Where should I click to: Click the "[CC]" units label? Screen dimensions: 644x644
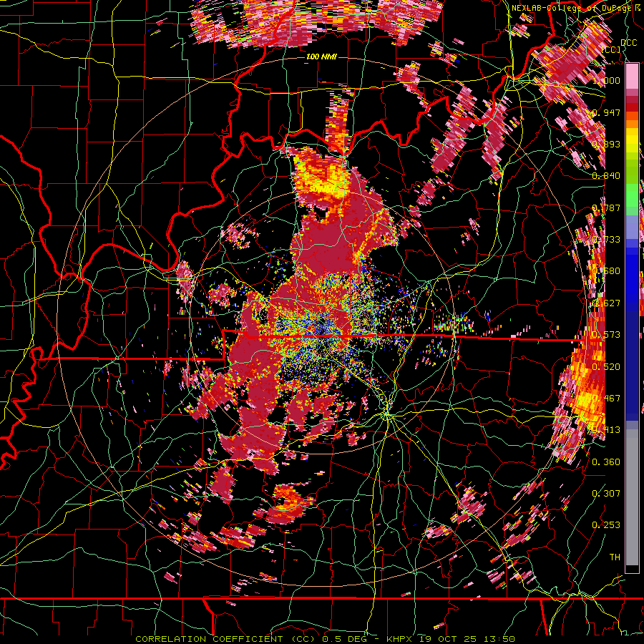click(x=611, y=49)
